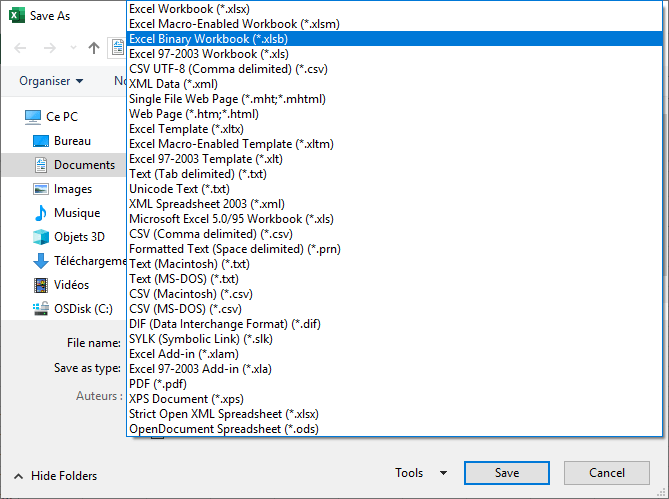This screenshot has width=669, height=499.
Task: Select CSV (MS-DOS) (*.csv) format
Action: pos(394,309)
